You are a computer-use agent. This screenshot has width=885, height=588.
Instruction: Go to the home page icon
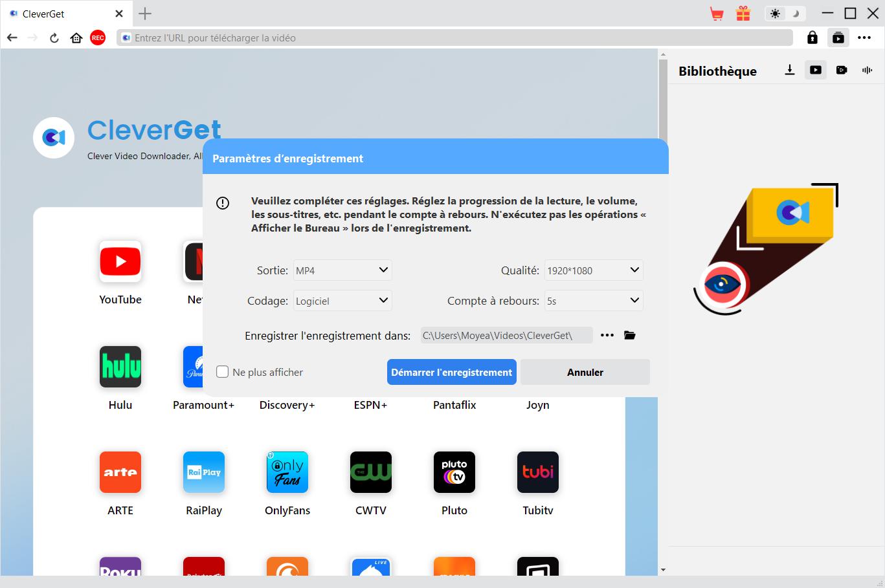tap(76, 38)
